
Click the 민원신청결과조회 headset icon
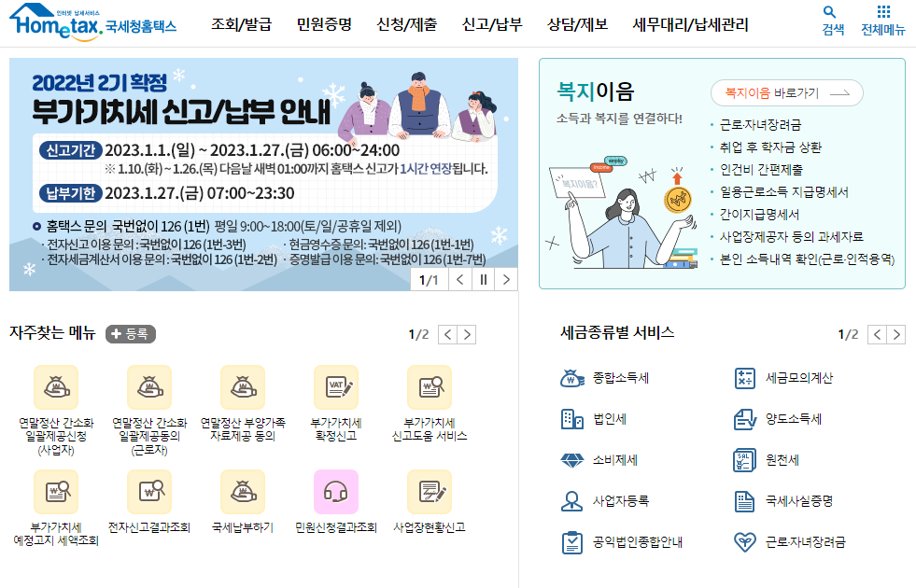click(337, 491)
